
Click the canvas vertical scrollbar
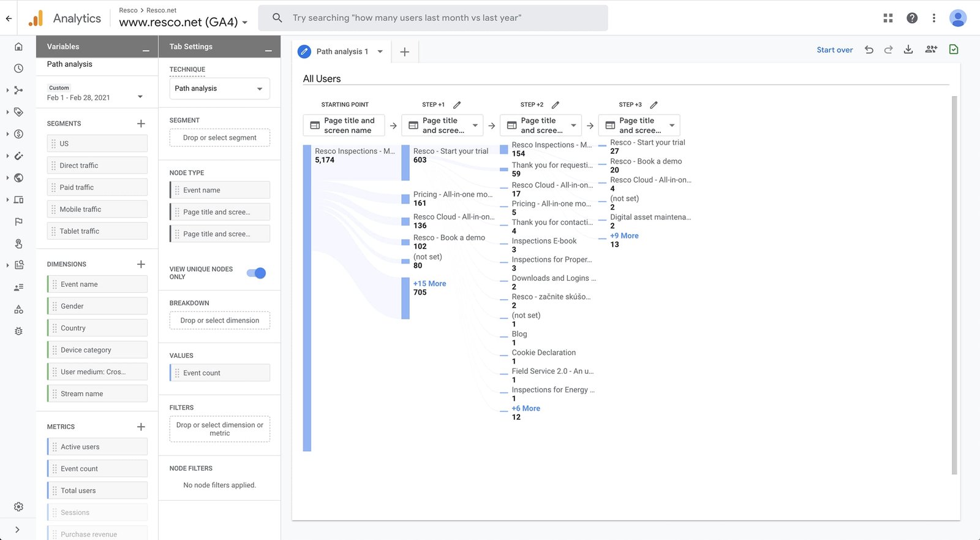[954, 285]
